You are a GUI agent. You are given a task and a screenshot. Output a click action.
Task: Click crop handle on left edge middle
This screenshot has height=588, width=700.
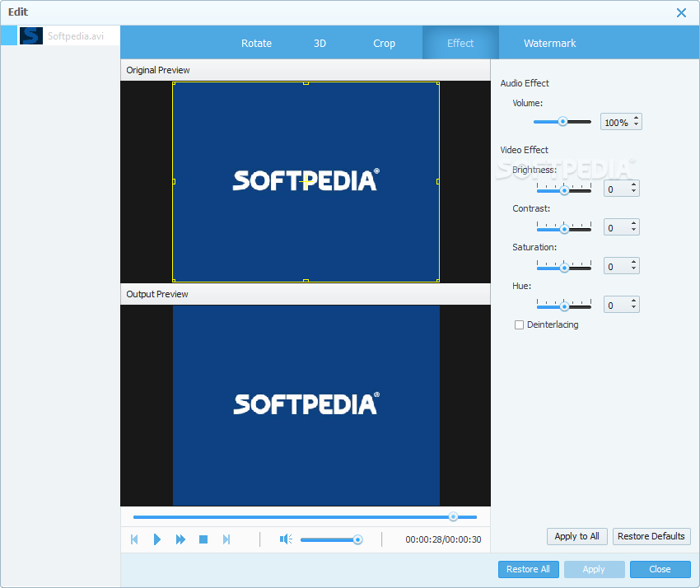click(174, 182)
